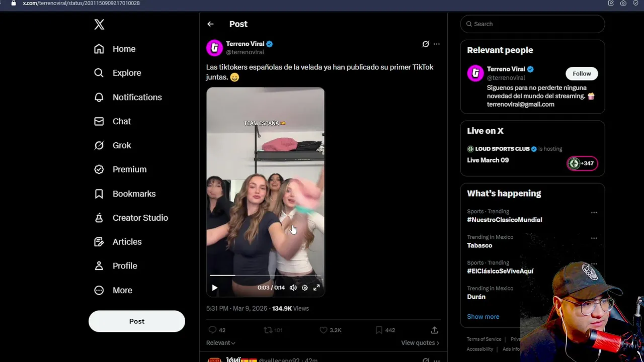Open options for #NuestroClasicoMundial trend
This screenshot has width=644, height=362.
pos(594,213)
